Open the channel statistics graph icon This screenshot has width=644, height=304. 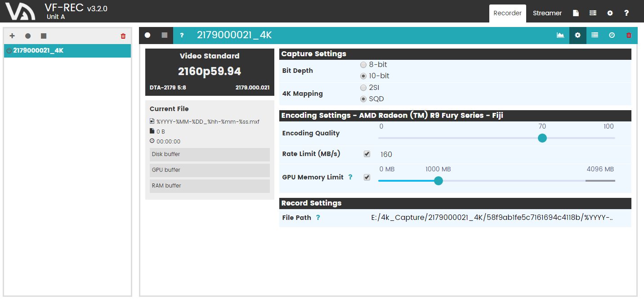560,35
